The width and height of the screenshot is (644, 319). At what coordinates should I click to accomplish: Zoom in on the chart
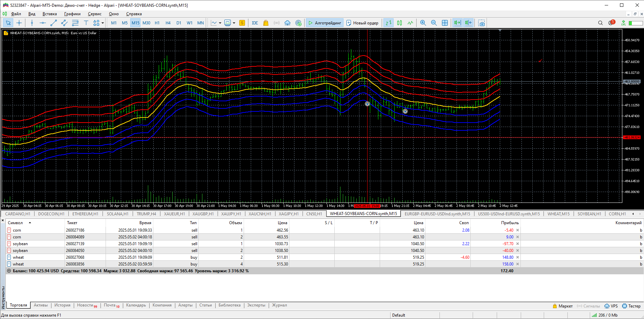coord(423,23)
